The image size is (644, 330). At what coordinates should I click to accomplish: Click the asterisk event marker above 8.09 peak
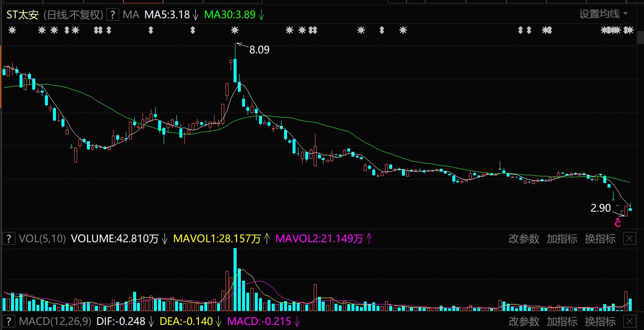tap(235, 30)
